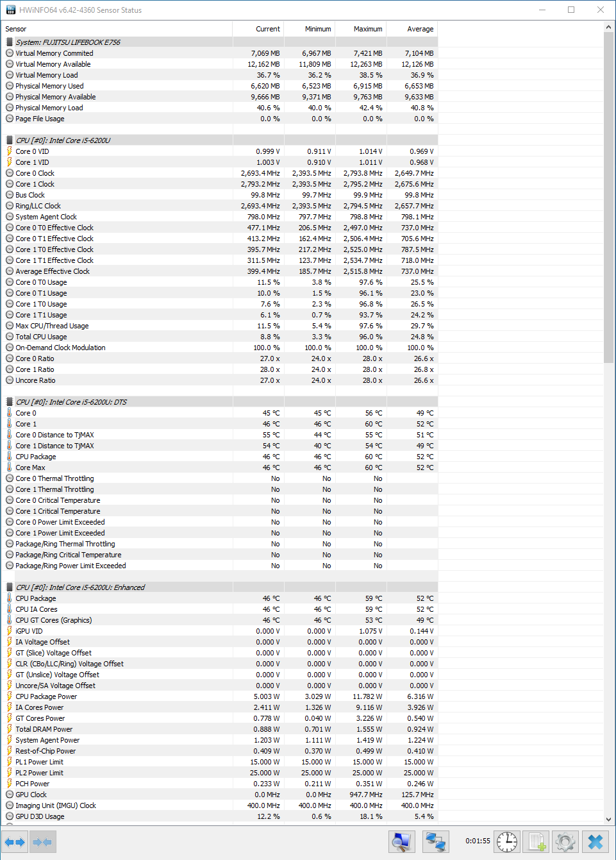This screenshot has height=860, width=616.
Task: Click the chip icon of System: FUJITSU LIFEBOOK E756
Action: 10,42
